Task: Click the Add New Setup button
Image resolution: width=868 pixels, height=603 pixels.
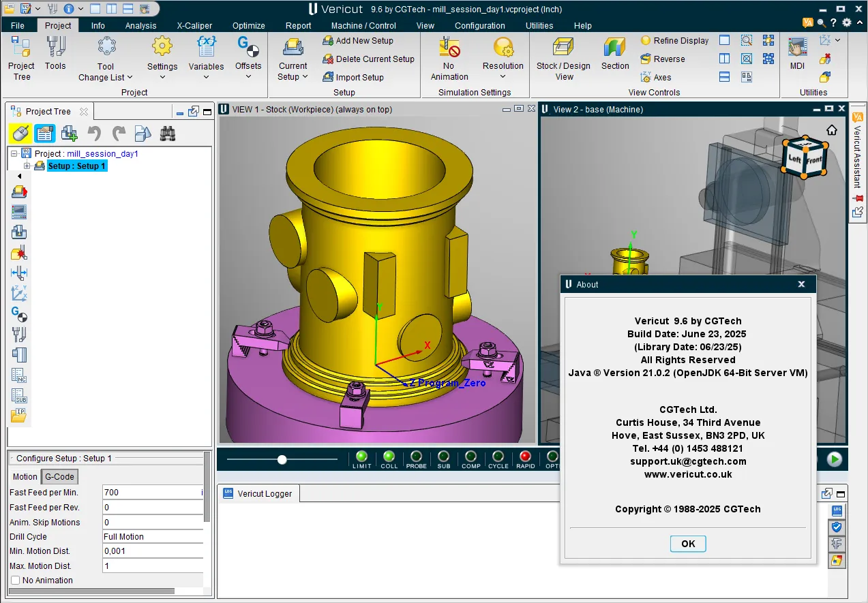Action: (x=357, y=41)
